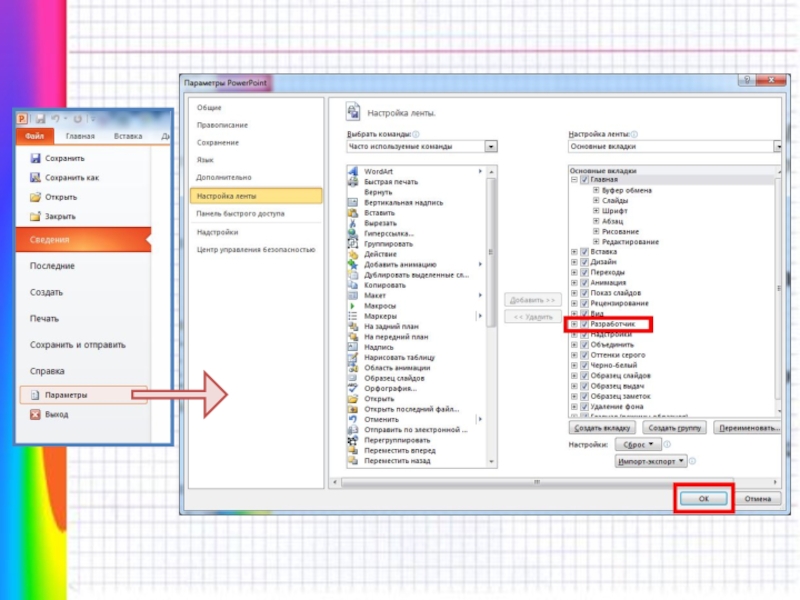Click the Сохранить disk icon in File menu
Screen dimensions: 800x600
click(35, 158)
